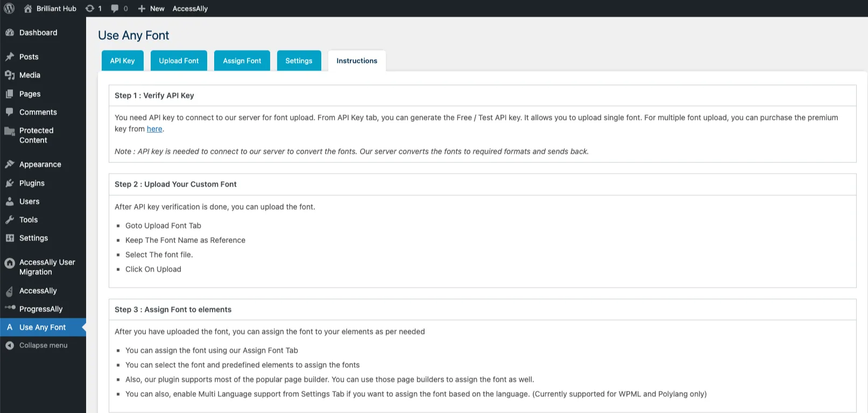Image resolution: width=868 pixels, height=413 pixels.
Task: Open the Brilliant Hub home icon
Action: click(28, 9)
